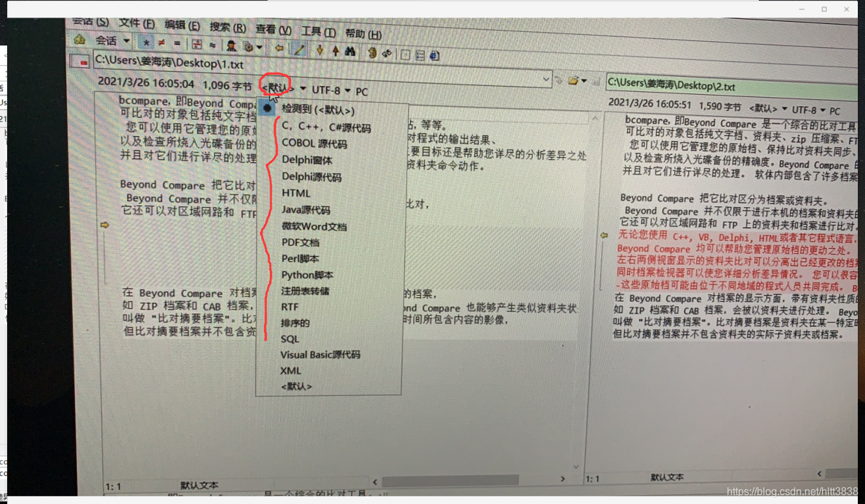The width and height of the screenshot is (865, 504).
Task: Choose Python脚本 format
Action: pos(307,275)
